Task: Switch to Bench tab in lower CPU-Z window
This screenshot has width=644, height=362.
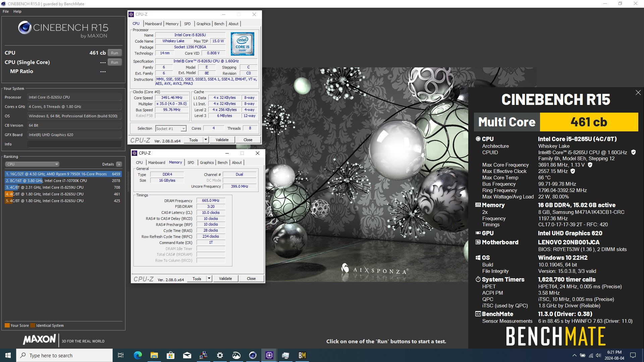Action: coord(223,163)
